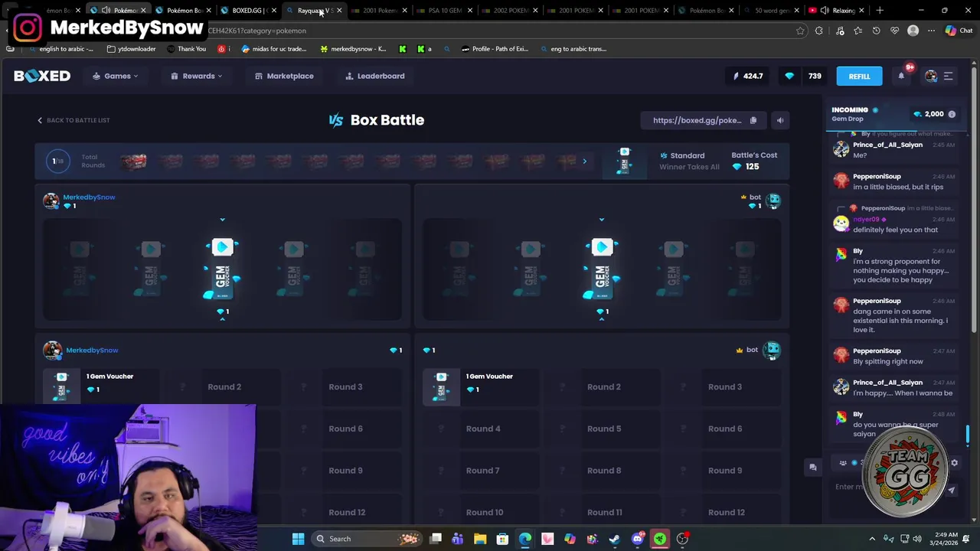Open Microsoft Store from taskbar

point(502,539)
